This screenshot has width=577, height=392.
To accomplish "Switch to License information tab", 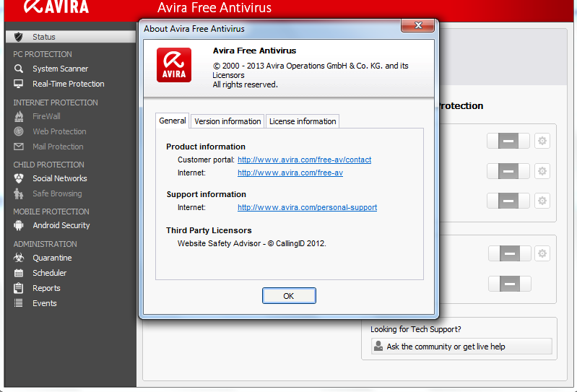I will pos(303,121).
